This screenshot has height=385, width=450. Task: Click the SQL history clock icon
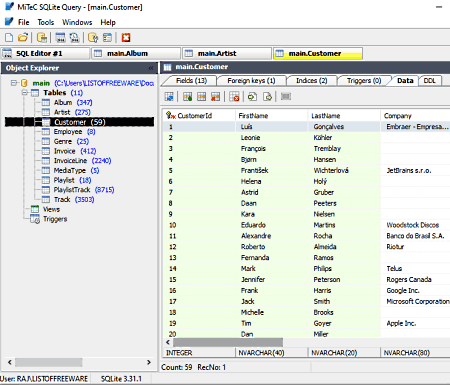[74, 37]
